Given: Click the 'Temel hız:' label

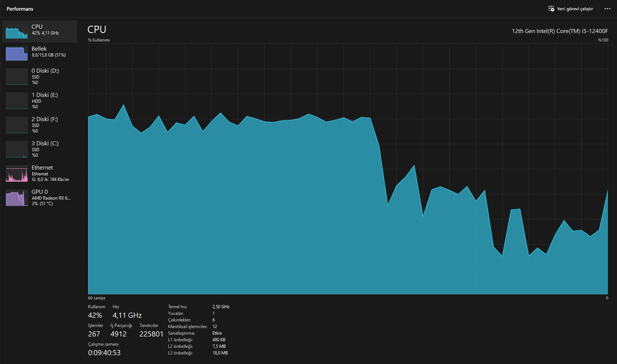Looking at the screenshot, I should [178, 307].
